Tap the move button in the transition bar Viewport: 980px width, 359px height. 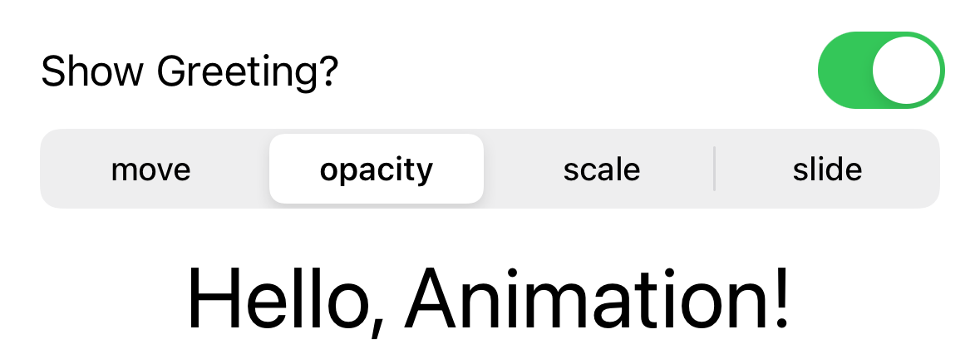(151, 170)
